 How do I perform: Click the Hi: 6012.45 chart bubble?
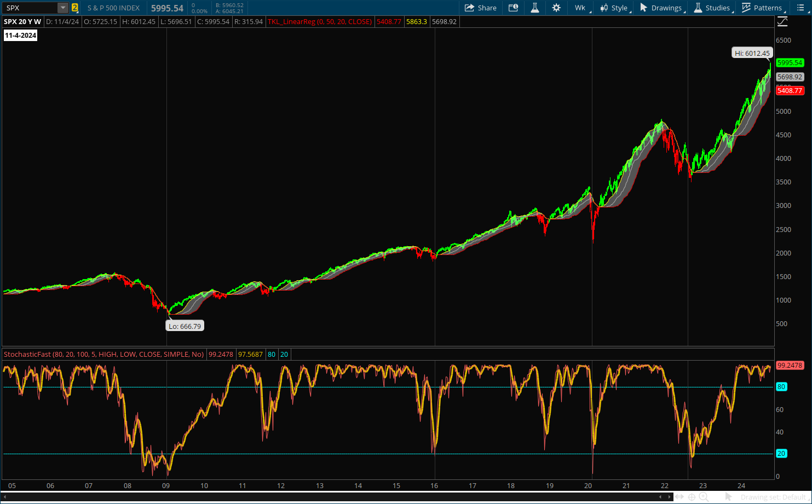point(752,53)
